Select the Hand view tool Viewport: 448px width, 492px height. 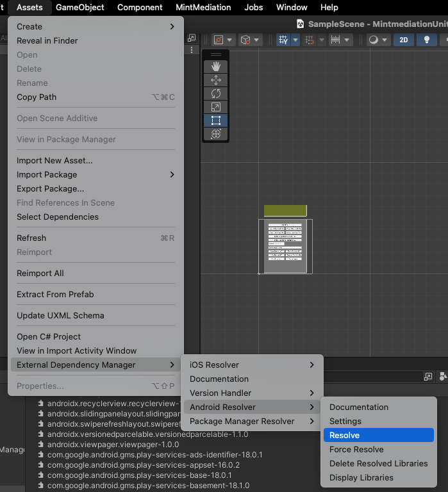216,67
